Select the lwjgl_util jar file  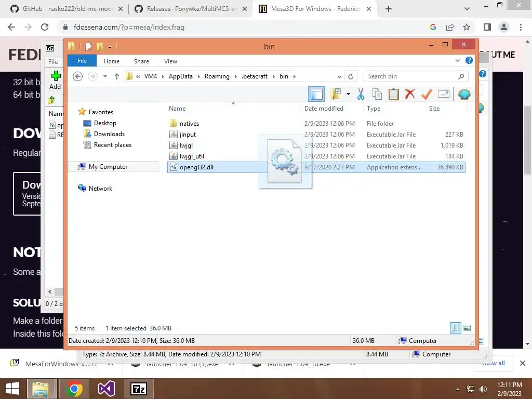tap(192, 156)
